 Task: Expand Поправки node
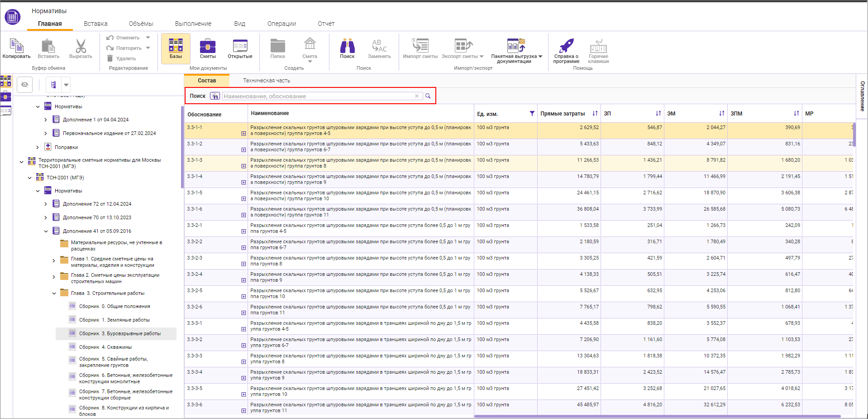(38, 147)
